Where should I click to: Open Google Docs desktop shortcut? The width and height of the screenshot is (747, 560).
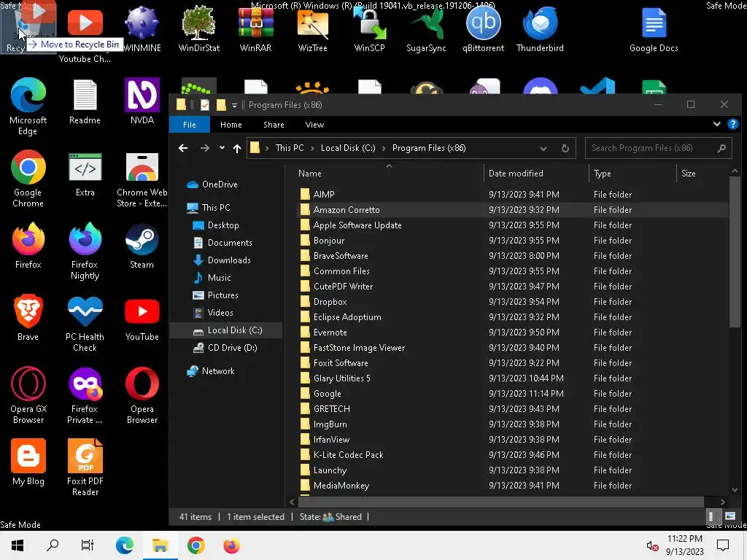click(654, 28)
